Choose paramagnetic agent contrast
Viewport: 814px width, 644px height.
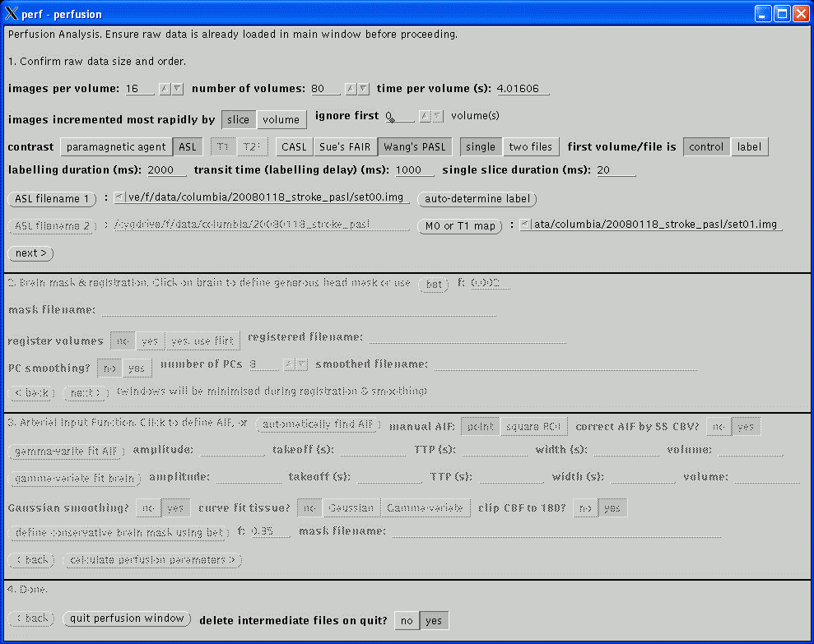click(115, 147)
